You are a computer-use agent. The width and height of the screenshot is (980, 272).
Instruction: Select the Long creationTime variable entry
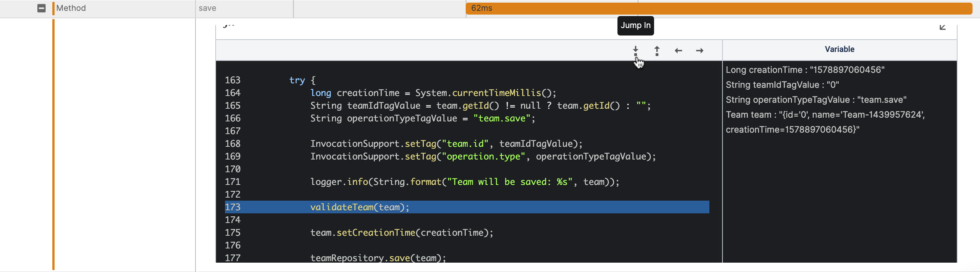pos(805,69)
